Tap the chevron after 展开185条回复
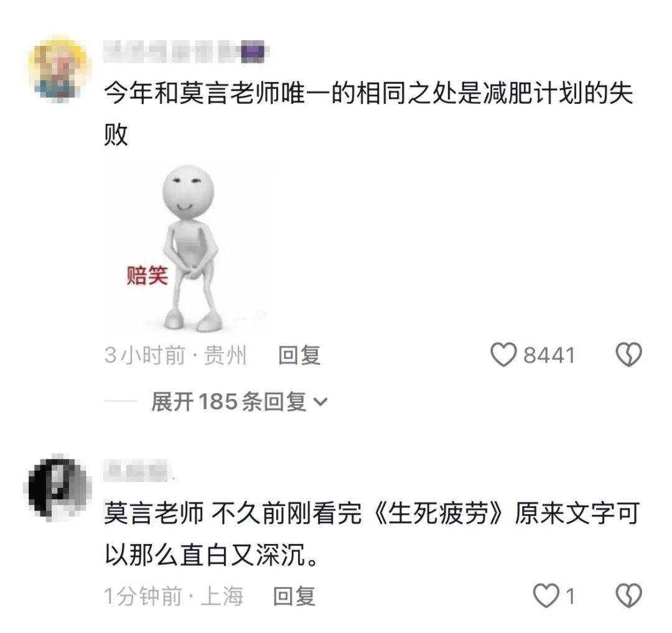The height and width of the screenshot is (633, 672). 320,402
